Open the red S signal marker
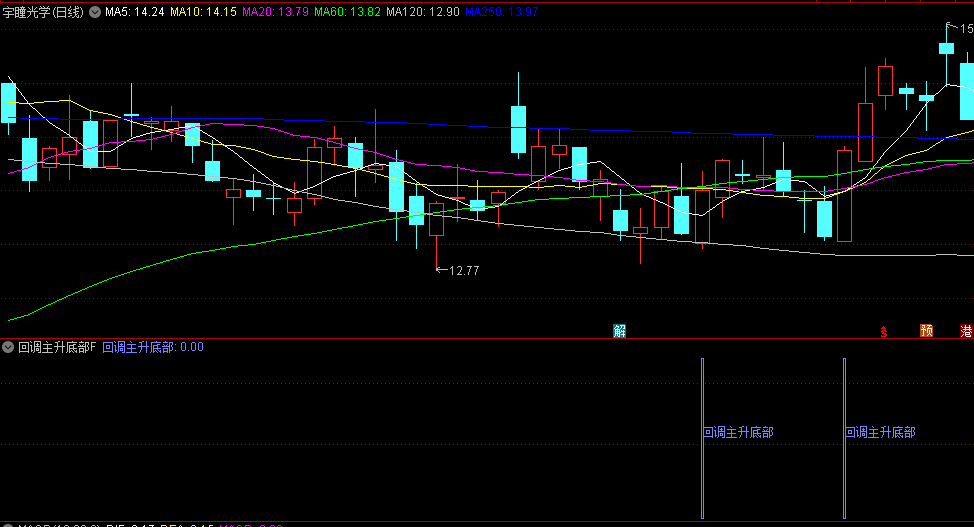Image resolution: width=974 pixels, height=527 pixels. pos(883,331)
